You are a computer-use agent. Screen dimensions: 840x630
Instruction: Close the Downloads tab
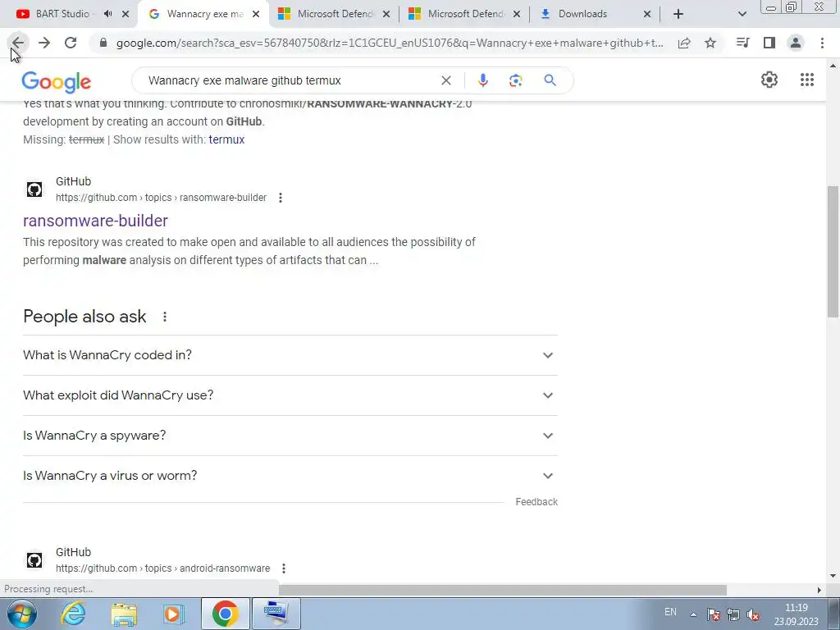pos(647,14)
